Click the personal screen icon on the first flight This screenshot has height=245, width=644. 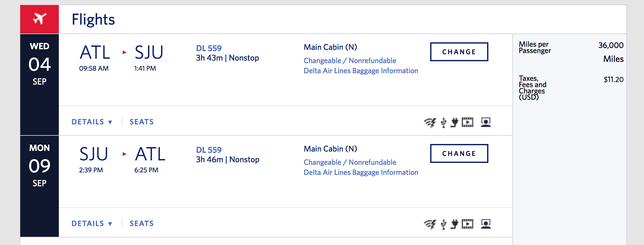pyautogui.click(x=486, y=122)
